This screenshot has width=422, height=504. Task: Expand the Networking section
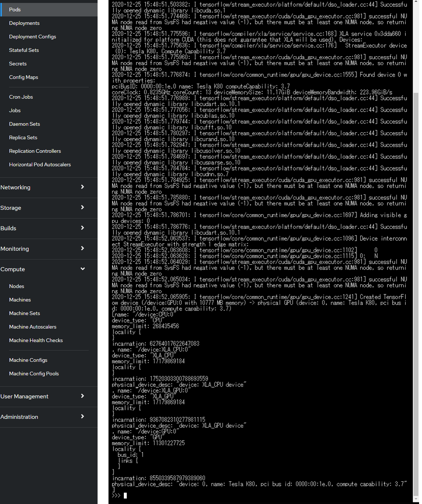tap(49, 187)
